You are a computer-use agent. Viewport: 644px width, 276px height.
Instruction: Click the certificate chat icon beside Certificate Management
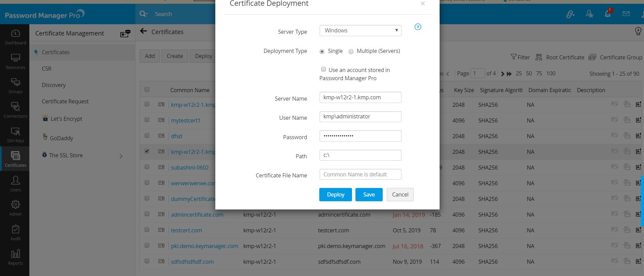click(125, 33)
